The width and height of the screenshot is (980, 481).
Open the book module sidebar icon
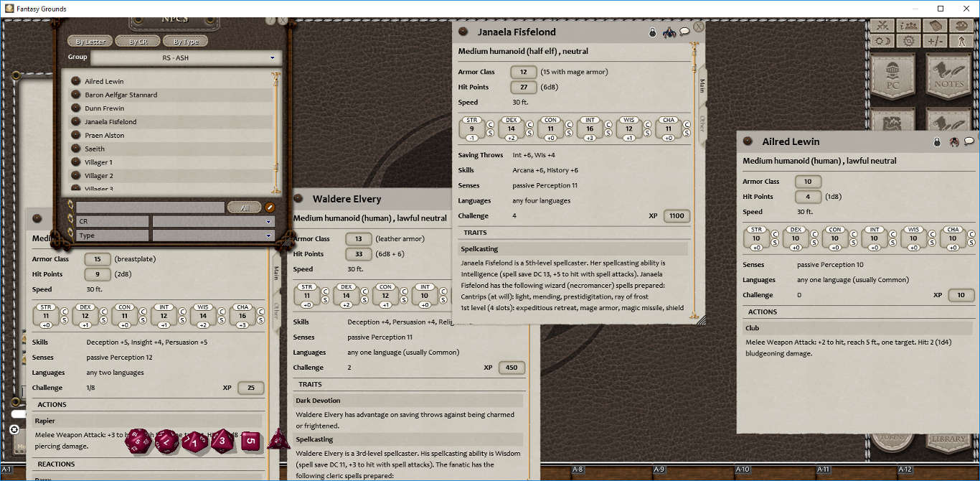coord(935,25)
